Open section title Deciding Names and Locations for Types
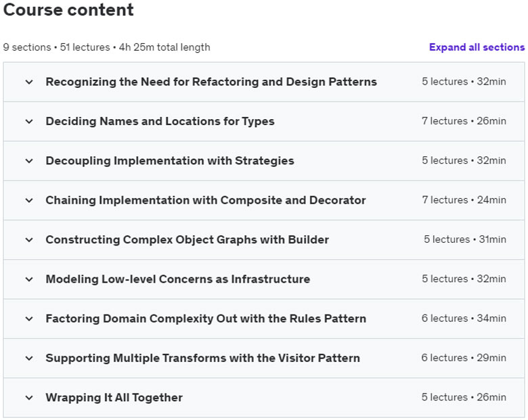The height and width of the screenshot is (420, 528). pos(160,121)
